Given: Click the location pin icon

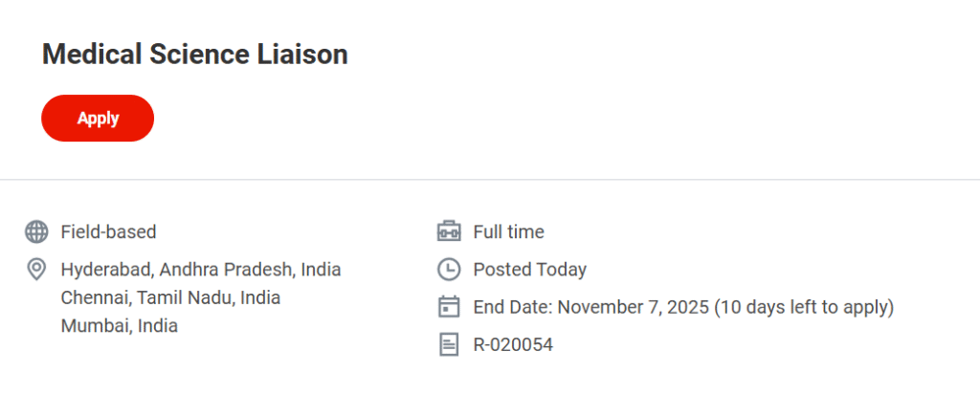Looking at the screenshot, I should coord(36,270).
